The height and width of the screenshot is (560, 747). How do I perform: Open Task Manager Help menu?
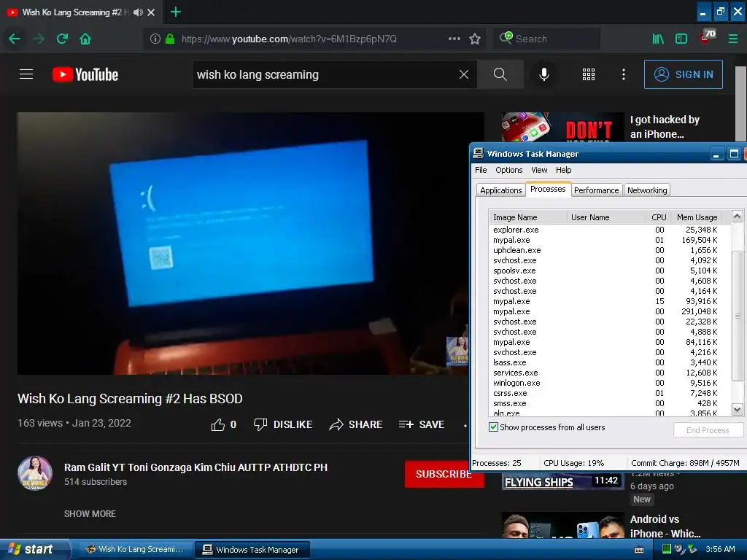point(564,170)
